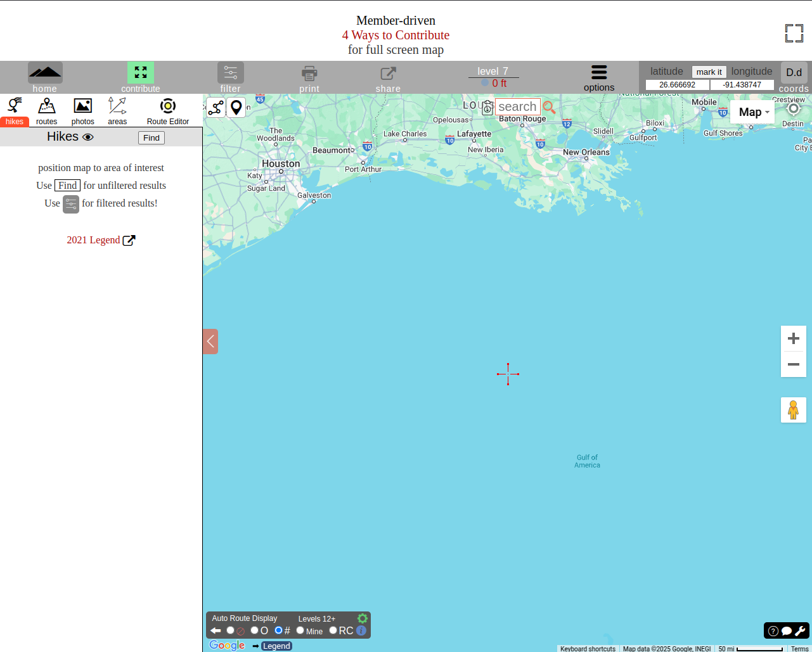Image resolution: width=812 pixels, height=652 pixels.
Task: Click the share icon
Action: [388, 73]
